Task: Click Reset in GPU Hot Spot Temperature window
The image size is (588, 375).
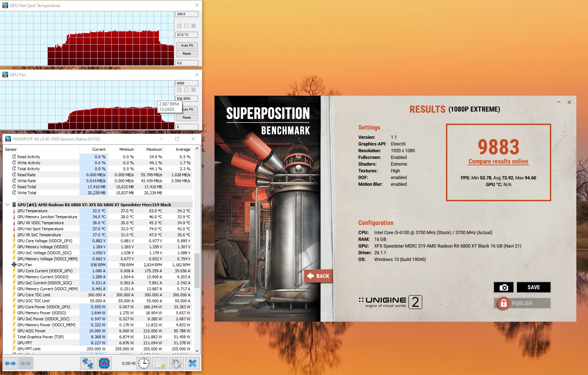Action: [187, 54]
